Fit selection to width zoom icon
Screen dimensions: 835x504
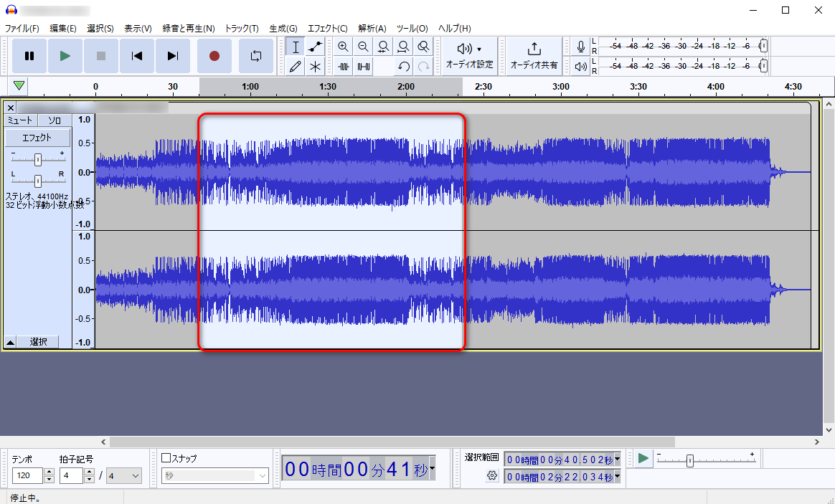click(x=383, y=47)
